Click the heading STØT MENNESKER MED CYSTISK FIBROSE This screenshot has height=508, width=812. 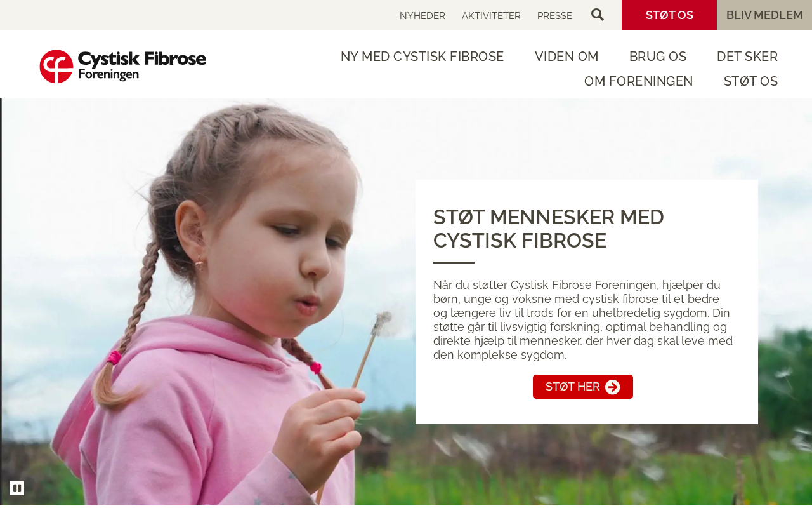tap(549, 229)
